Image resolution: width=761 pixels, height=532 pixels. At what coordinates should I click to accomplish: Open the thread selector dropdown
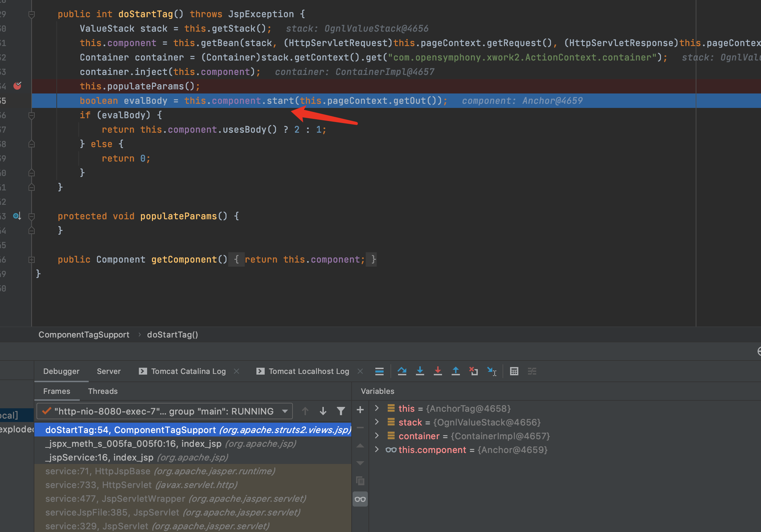pyautogui.click(x=165, y=411)
